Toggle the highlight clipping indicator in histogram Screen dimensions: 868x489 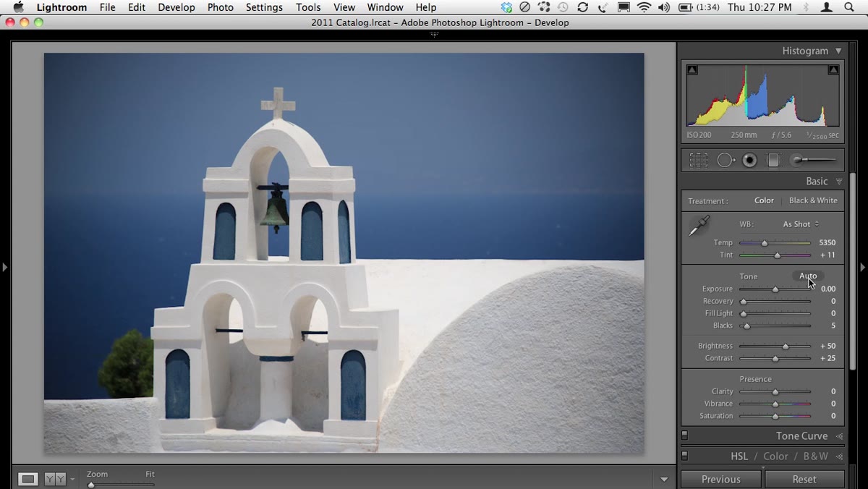coord(833,70)
